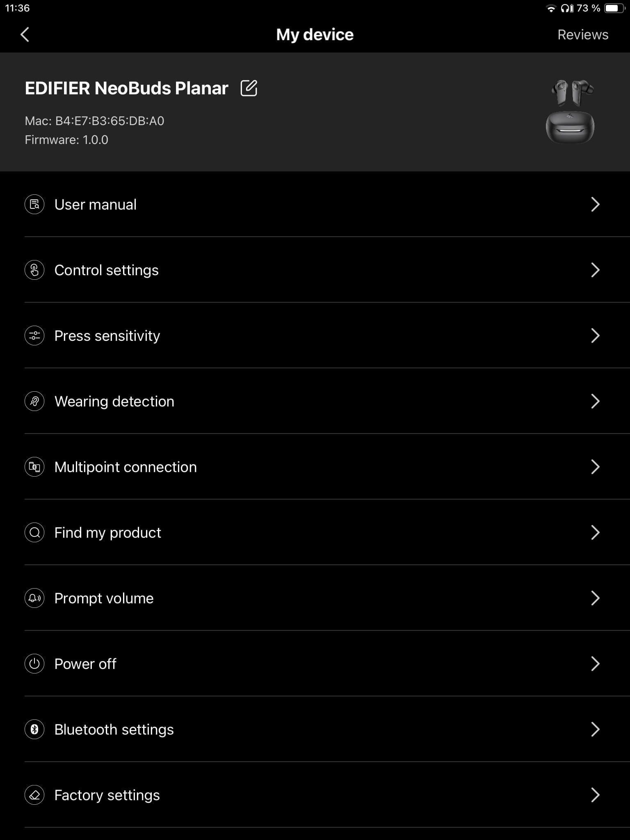Screen dimensions: 630x840
Task: Tap the User manual book icon
Action: [x=34, y=204]
